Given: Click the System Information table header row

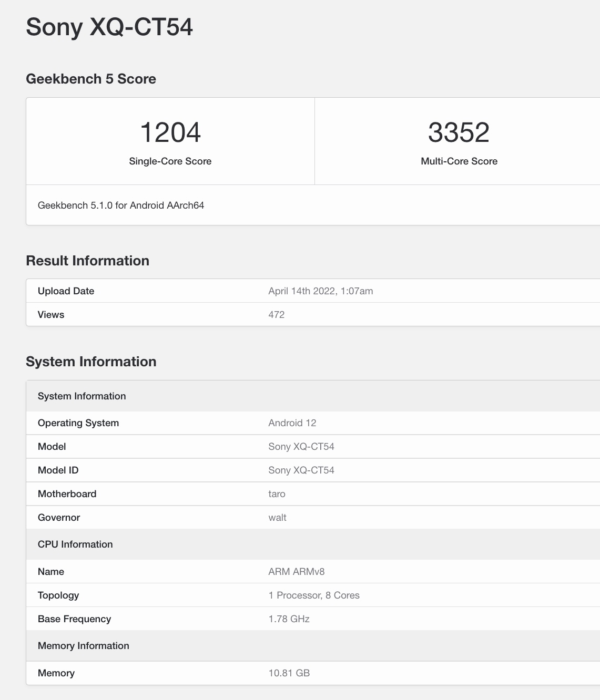Looking at the screenshot, I should (x=313, y=396).
